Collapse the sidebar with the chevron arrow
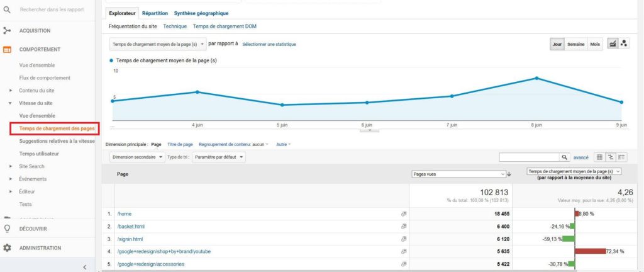This screenshot has height=272, width=644. point(85,267)
